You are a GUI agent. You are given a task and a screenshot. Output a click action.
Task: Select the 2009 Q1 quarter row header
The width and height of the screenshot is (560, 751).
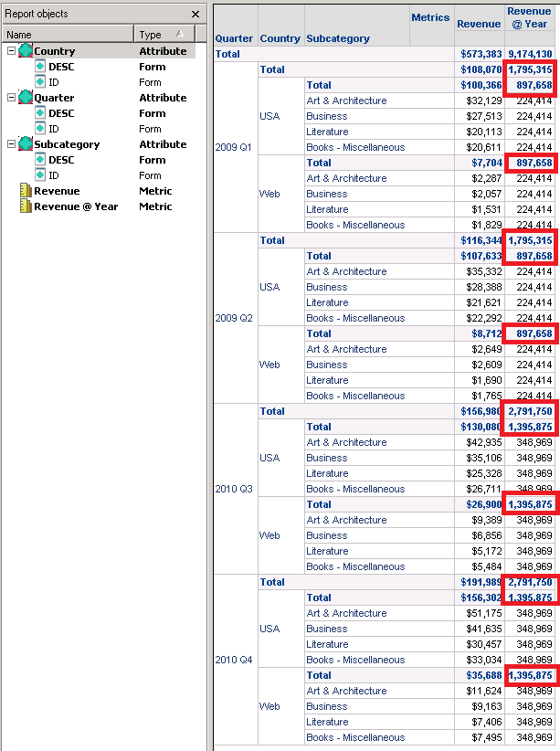pyautogui.click(x=234, y=147)
